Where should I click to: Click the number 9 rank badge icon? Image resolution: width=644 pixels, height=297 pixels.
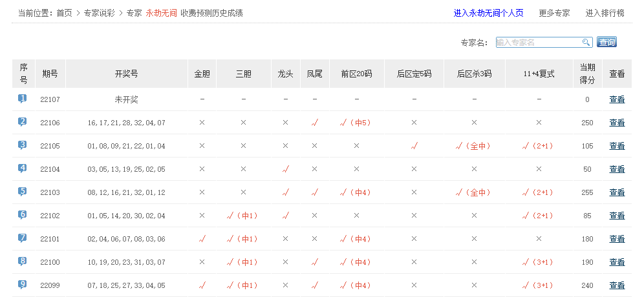(23, 285)
